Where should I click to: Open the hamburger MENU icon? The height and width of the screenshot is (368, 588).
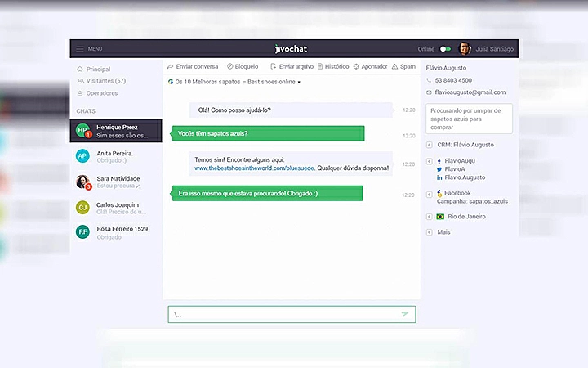(x=79, y=49)
